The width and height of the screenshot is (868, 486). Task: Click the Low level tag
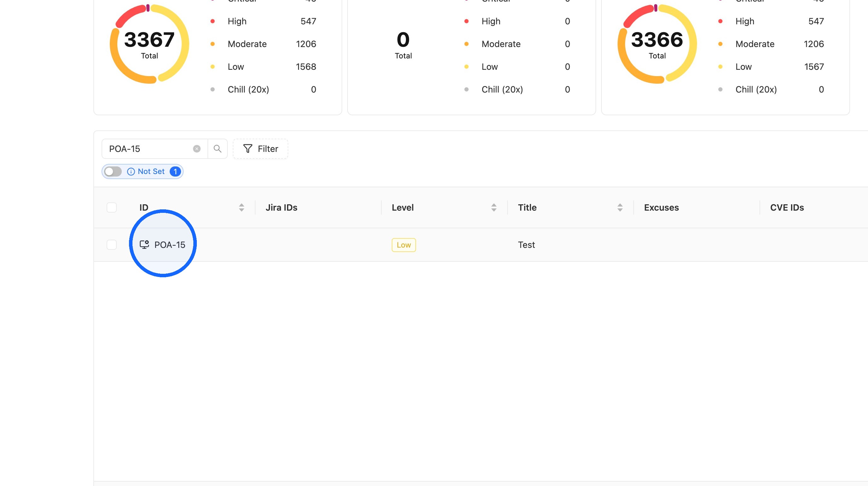click(404, 245)
